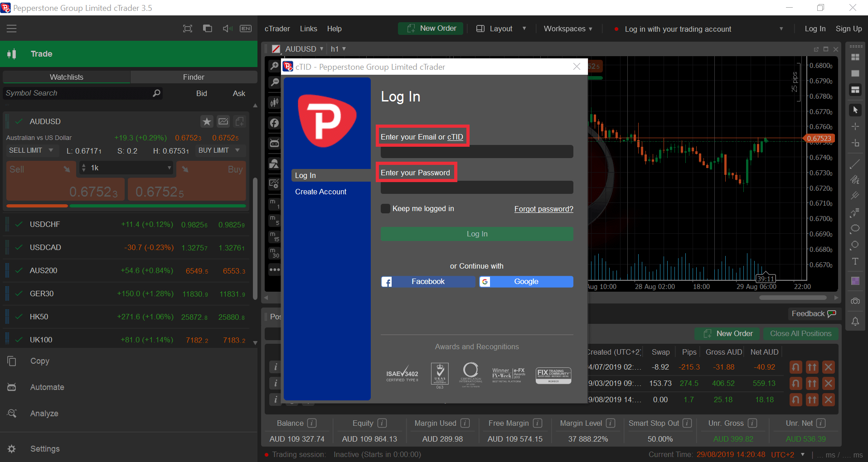Image resolution: width=868 pixels, height=462 pixels.
Task: Toggle the AUDUSD watchlist checkmark
Action: point(19,121)
